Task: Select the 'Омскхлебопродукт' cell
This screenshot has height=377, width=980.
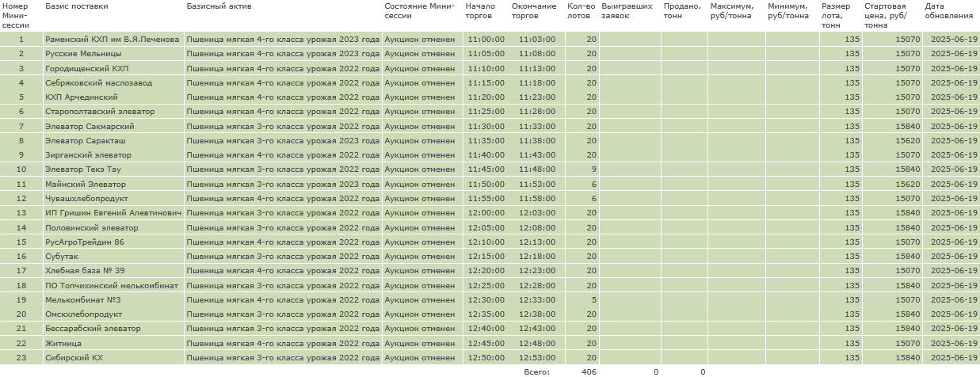Action: (x=113, y=314)
